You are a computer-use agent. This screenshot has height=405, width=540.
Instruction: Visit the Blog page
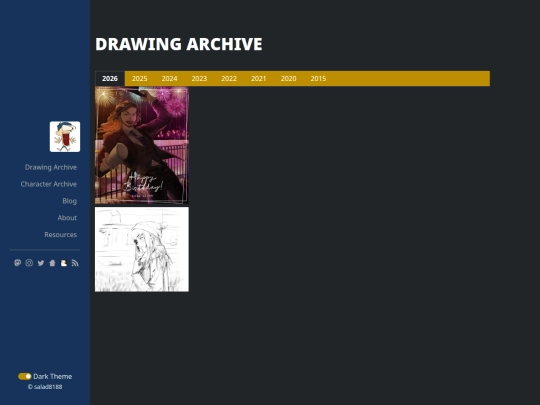(70, 201)
